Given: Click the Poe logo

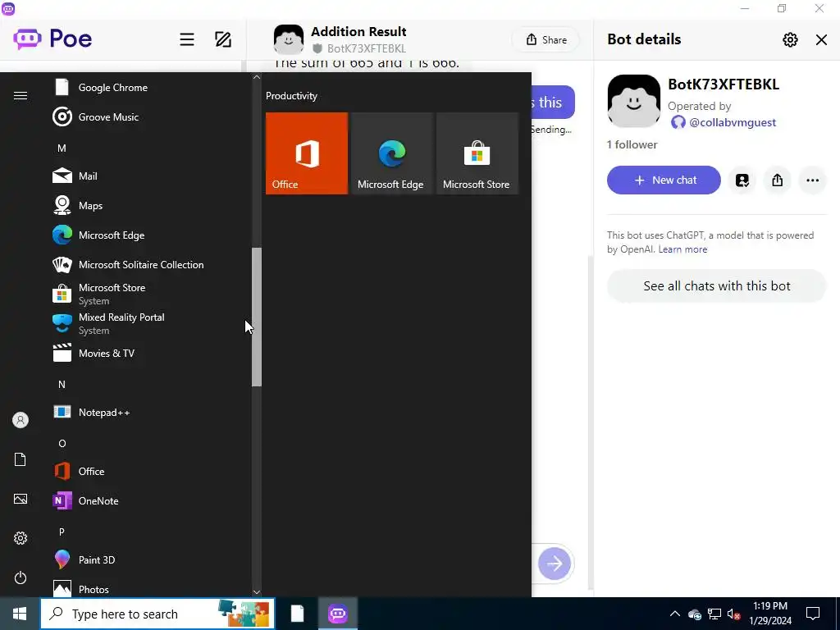Looking at the screenshot, I should (x=52, y=39).
